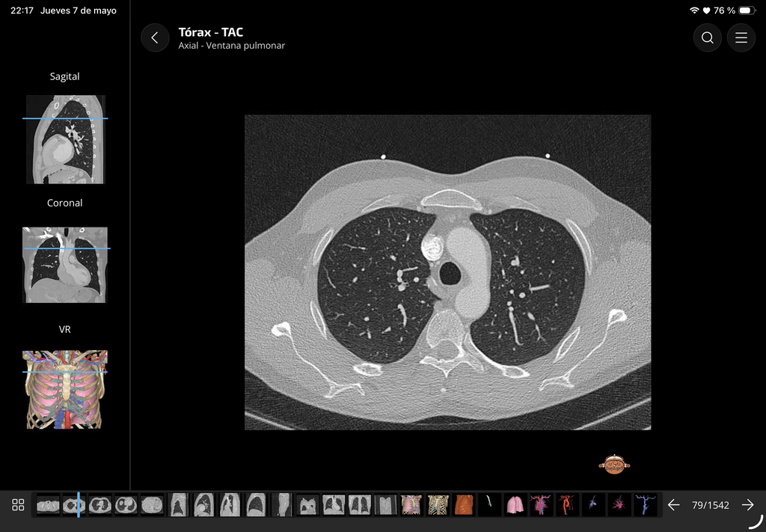Open the Sagital reference view

pyautogui.click(x=65, y=139)
